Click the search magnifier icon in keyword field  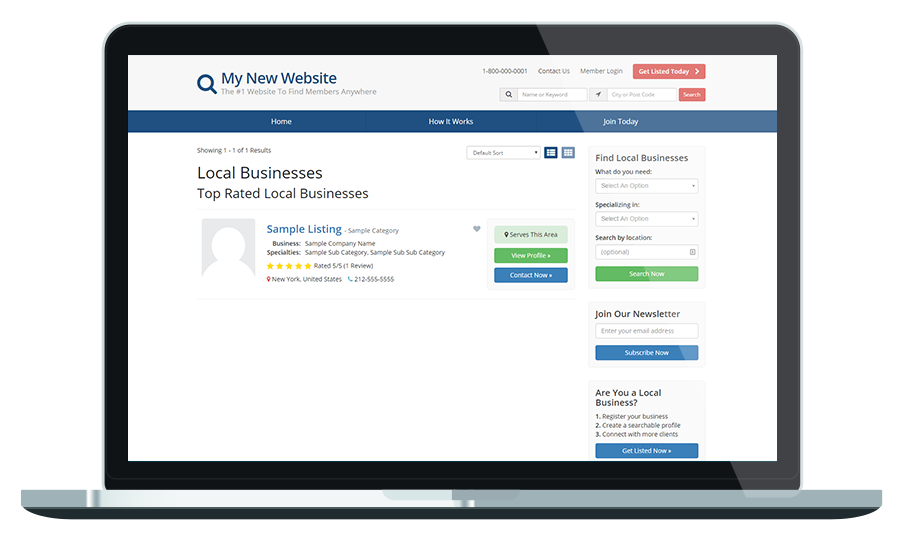coord(508,94)
